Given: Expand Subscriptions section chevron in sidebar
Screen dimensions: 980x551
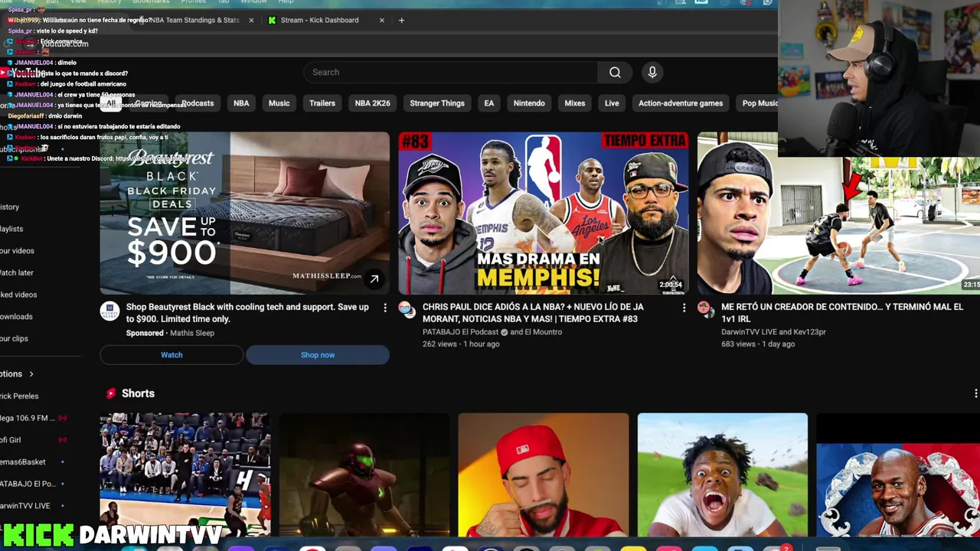Looking at the screenshot, I should [31, 374].
